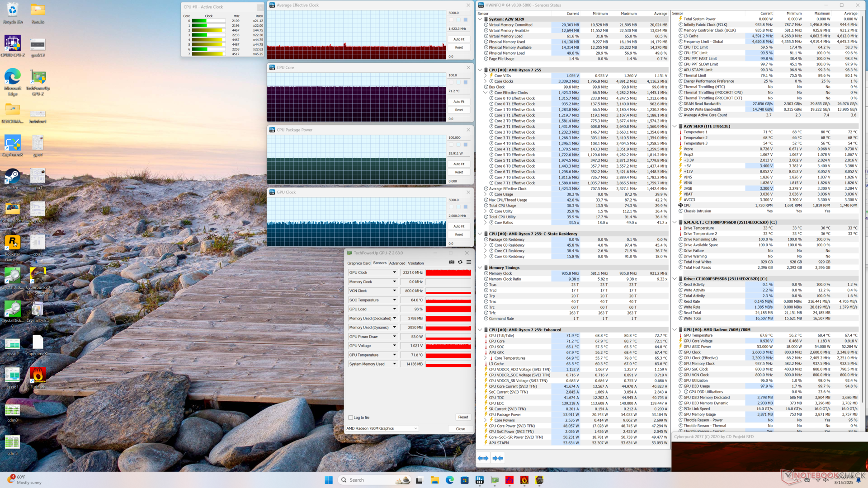Toggle first square in Average Effective Clock graph
This screenshot has width=868, height=488.
coord(451,20)
